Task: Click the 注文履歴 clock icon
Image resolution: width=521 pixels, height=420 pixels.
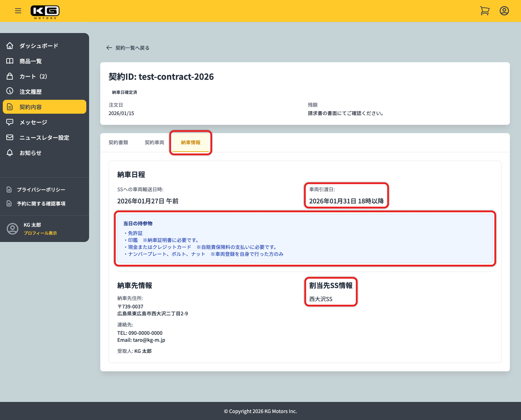Action: 10,91
